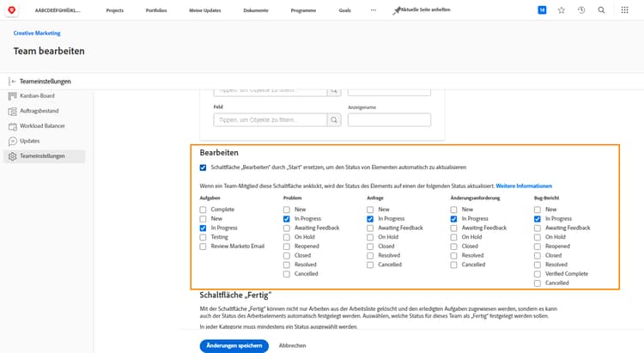Select Kanban-Board in the sidebar

pyautogui.click(x=38, y=96)
